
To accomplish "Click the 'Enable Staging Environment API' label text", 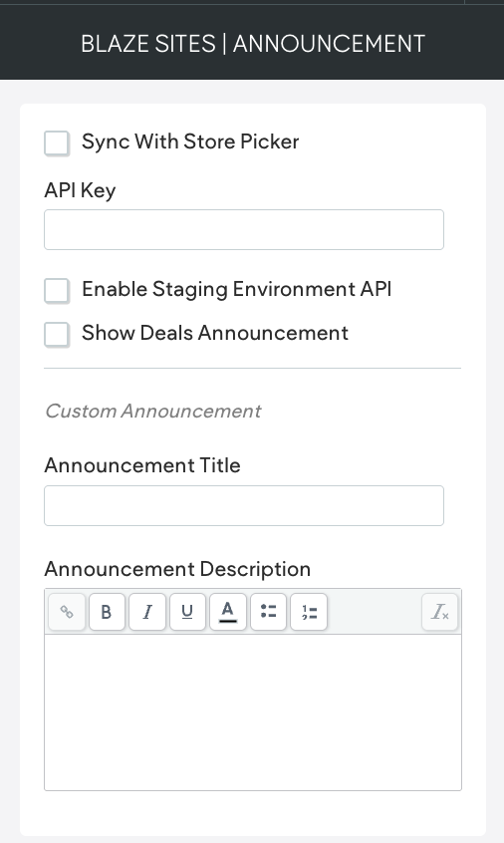I will coord(236,290).
